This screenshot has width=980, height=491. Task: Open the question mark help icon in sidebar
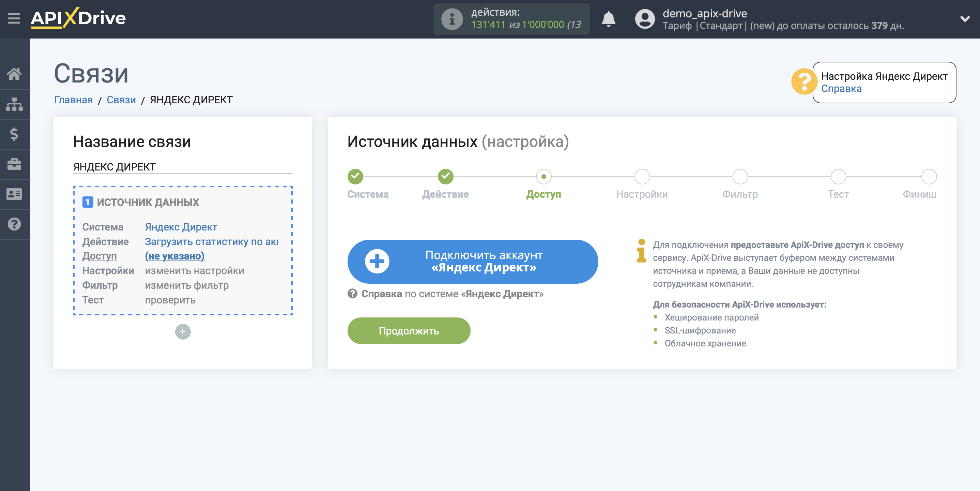click(x=14, y=224)
